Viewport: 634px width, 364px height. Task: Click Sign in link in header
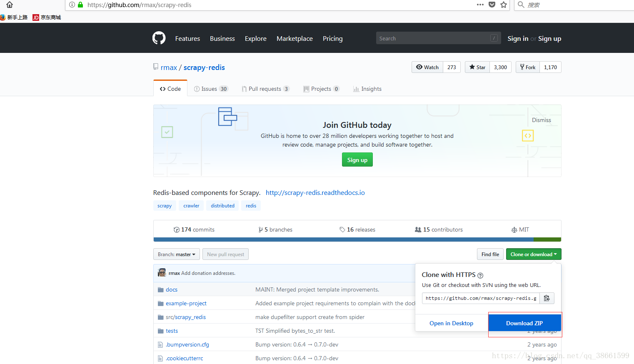point(518,38)
